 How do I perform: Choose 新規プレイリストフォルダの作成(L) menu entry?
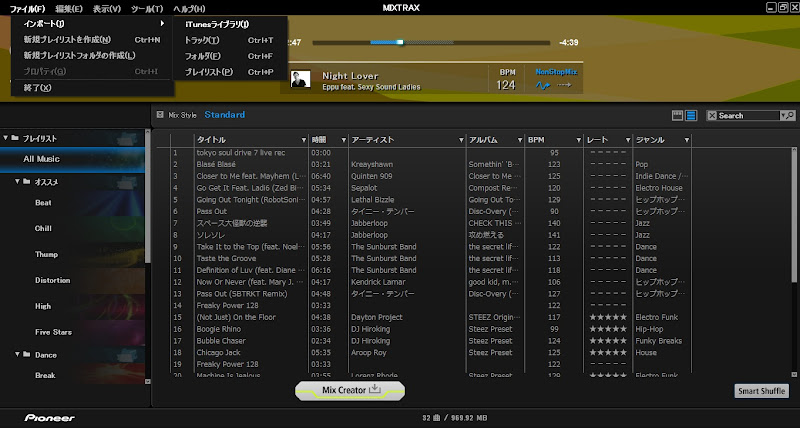[92, 55]
